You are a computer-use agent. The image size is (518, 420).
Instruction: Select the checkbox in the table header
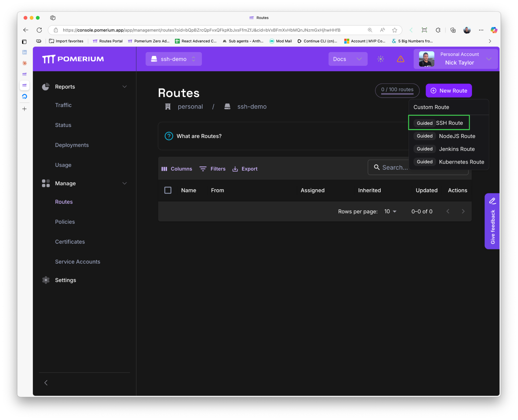168,190
